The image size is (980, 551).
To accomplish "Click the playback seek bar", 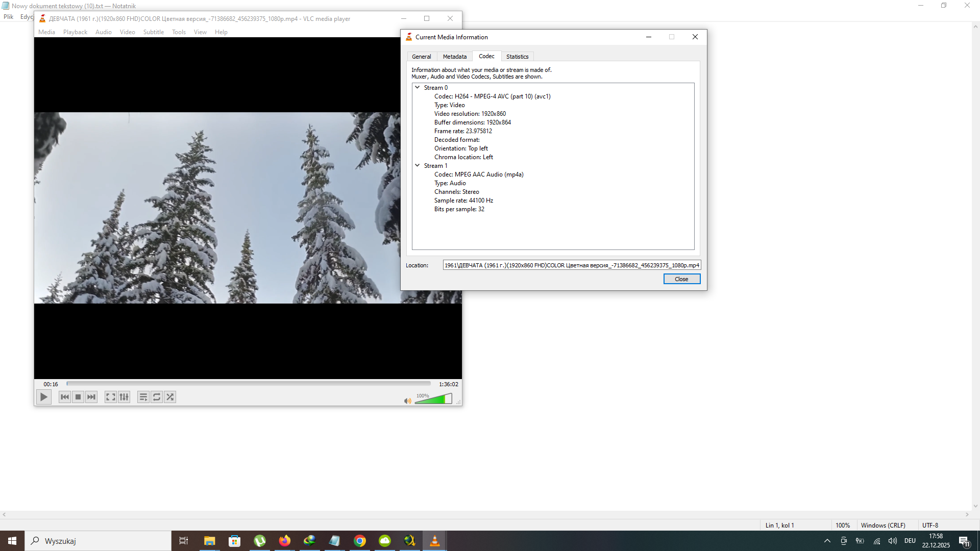I will pos(249,384).
